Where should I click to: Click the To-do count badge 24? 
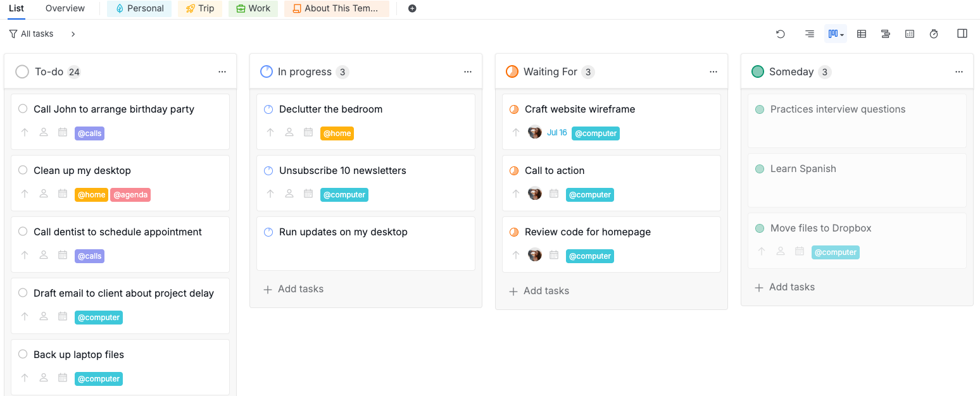[x=74, y=72]
